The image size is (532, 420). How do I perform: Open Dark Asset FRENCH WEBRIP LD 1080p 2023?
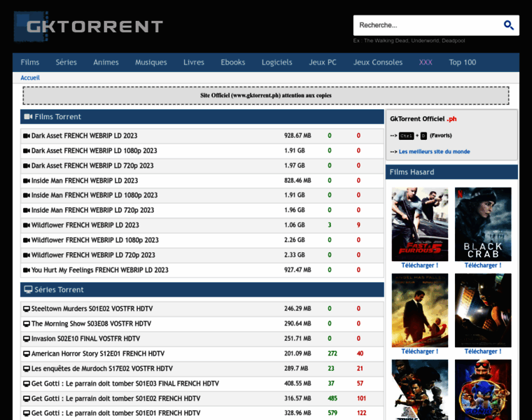point(94,150)
